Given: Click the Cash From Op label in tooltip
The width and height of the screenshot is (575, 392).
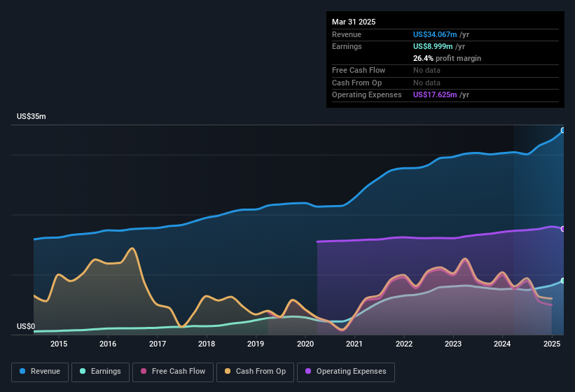Looking at the screenshot, I should (356, 83).
